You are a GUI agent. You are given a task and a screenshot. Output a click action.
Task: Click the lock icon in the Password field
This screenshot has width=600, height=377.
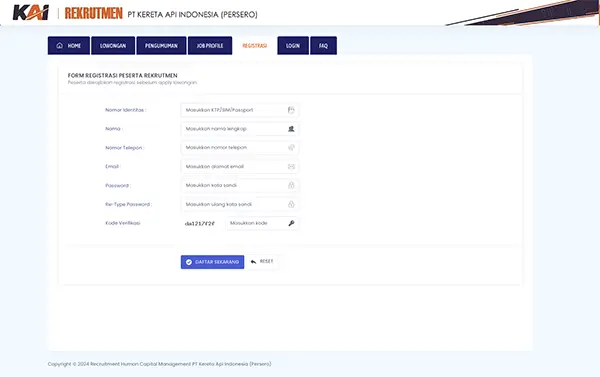click(x=291, y=185)
